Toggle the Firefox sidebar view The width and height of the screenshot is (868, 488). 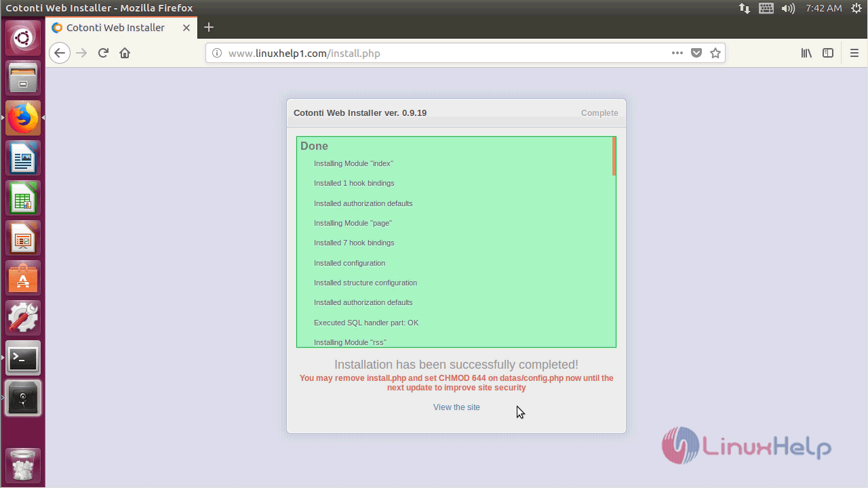click(x=828, y=53)
